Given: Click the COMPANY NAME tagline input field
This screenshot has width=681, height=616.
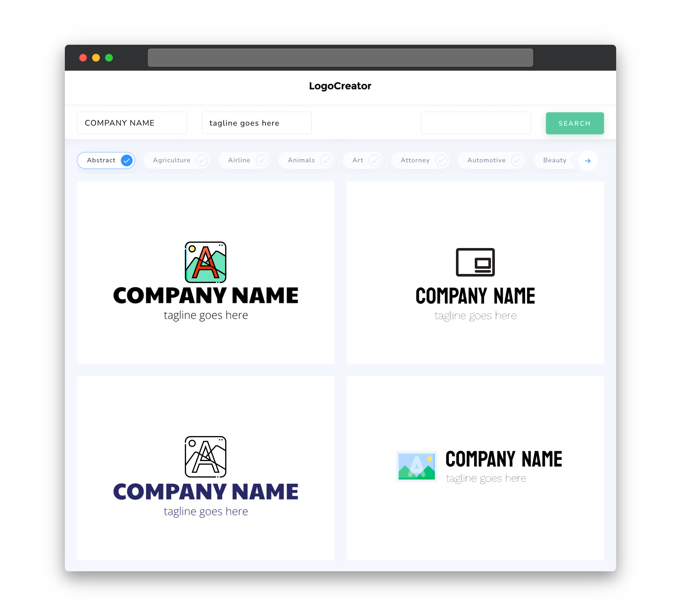Looking at the screenshot, I should tap(257, 123).
